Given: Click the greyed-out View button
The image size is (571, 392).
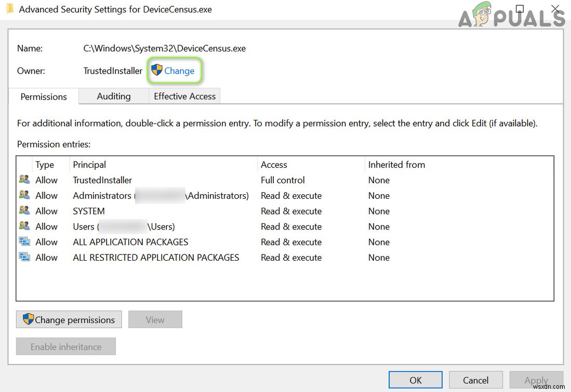Looking at the screenshot, I should 155,319.
